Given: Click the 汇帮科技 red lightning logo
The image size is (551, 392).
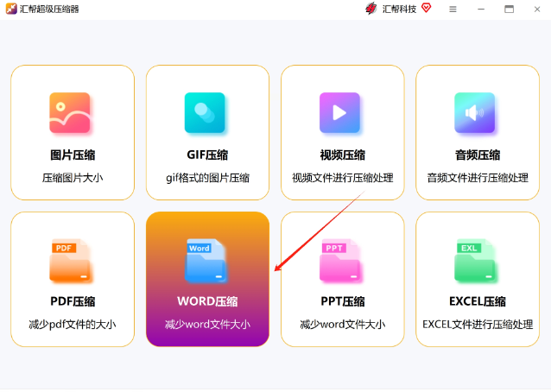Looking at the screenshot, I should pos(371,9).
